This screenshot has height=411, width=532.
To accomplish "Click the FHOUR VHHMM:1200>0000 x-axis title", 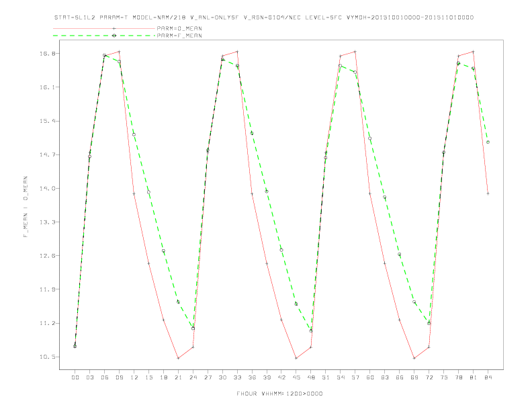I will (279, 394).
